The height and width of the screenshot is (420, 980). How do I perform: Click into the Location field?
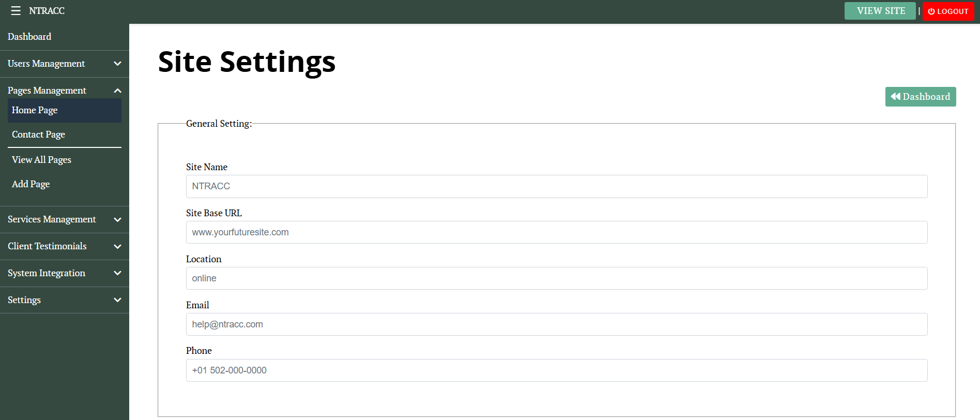pyautogui.click(x=556, y=278)
